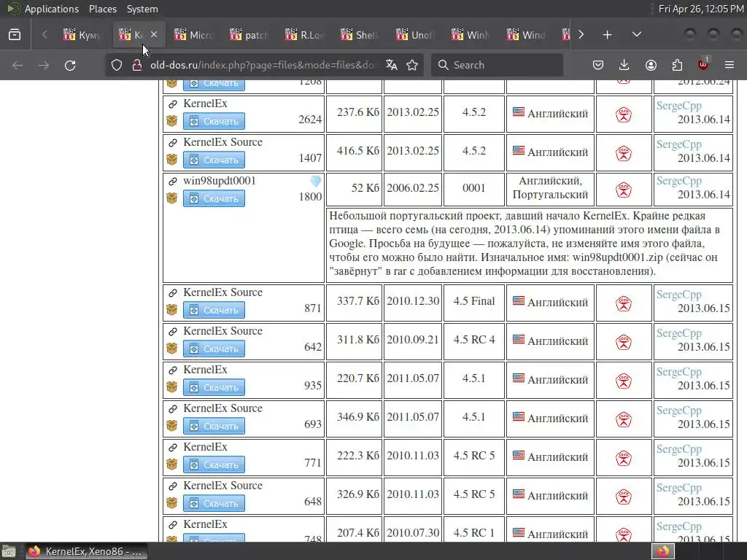Click the diamond icon in win98updt0001 row
The image size is (747, 560).
tap(316, 181)
